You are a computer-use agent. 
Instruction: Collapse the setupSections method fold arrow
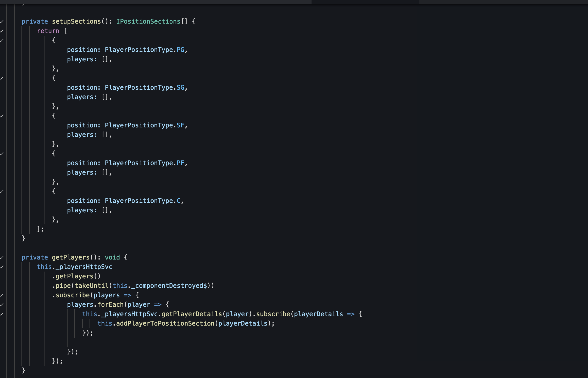2,21
